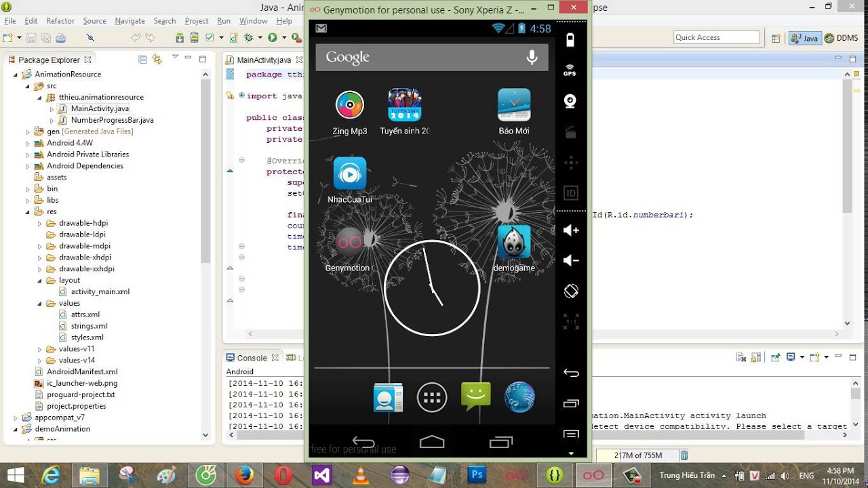Image resolution: width=868 pixels, height=488 pixels.
Task: Launch the Báo Mới app icon
Action: tap(514, 105)
